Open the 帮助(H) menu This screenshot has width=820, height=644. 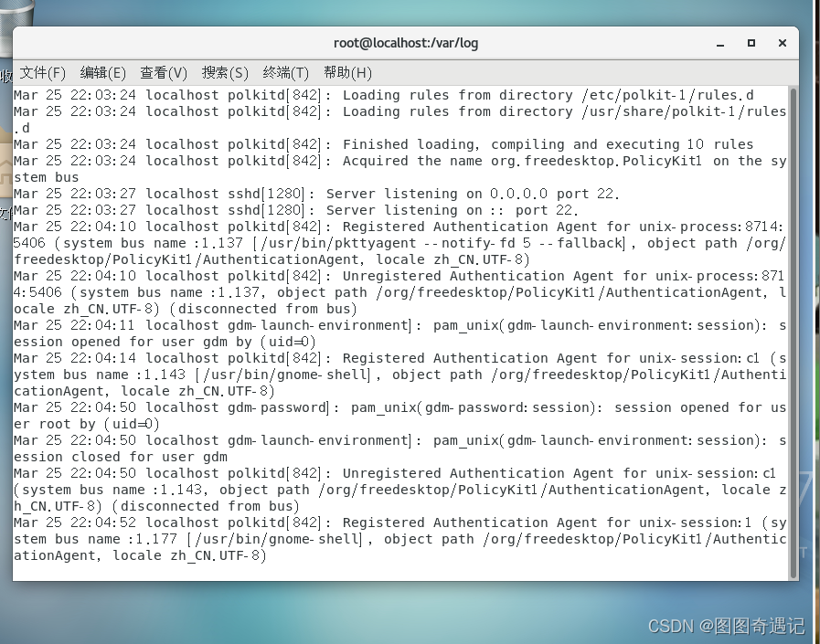click(x=347, y=73)
